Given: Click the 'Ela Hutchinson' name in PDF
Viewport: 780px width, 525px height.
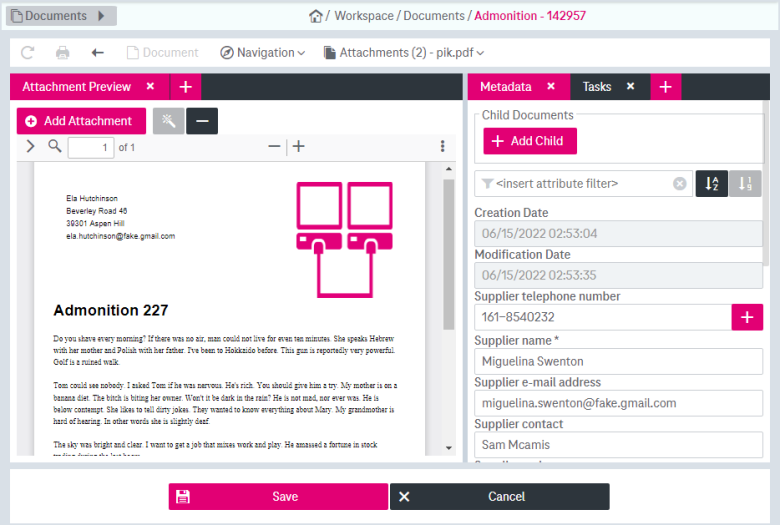Looking at the screenshot, I should (92, 198).
